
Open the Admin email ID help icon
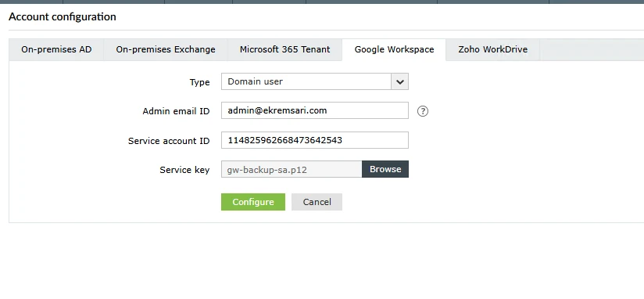[x=423, y=111]
